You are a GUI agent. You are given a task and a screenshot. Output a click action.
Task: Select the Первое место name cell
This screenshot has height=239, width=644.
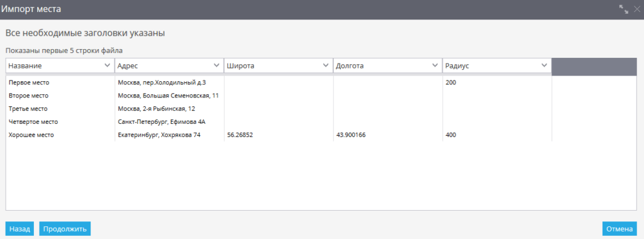click(60, 82)
